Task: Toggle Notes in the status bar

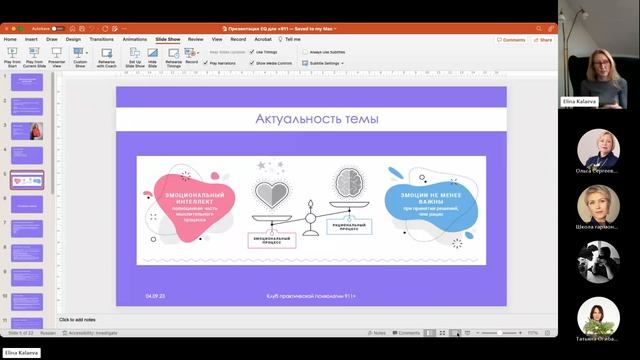Action: click(x=377, y=333)
